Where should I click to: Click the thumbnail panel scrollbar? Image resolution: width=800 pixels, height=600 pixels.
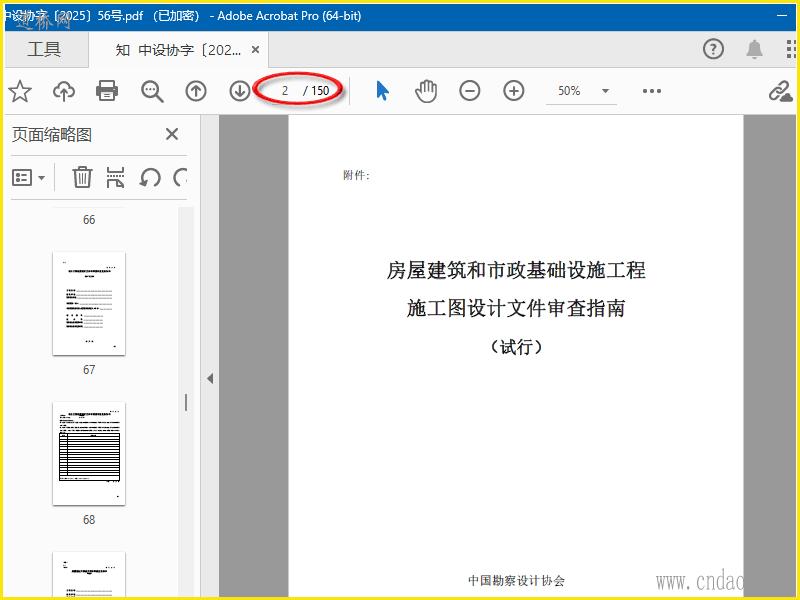click(186, 403)
